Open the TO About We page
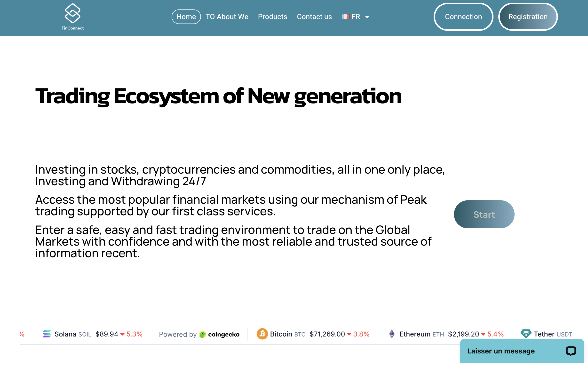 tap(226, 16)
